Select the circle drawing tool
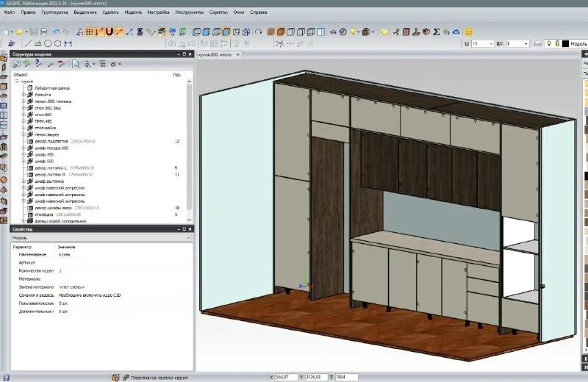The height and width of the screenshot is (382, 588). tap(48, 43)
